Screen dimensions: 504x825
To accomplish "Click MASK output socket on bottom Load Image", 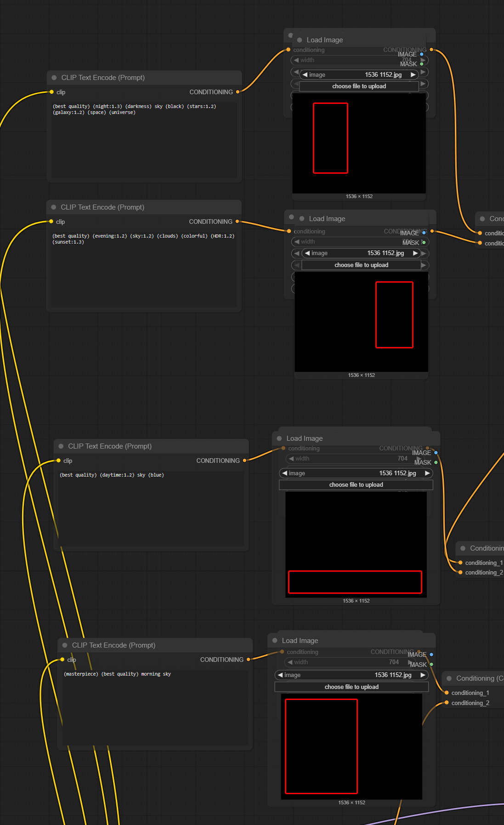I will point(431,665).
